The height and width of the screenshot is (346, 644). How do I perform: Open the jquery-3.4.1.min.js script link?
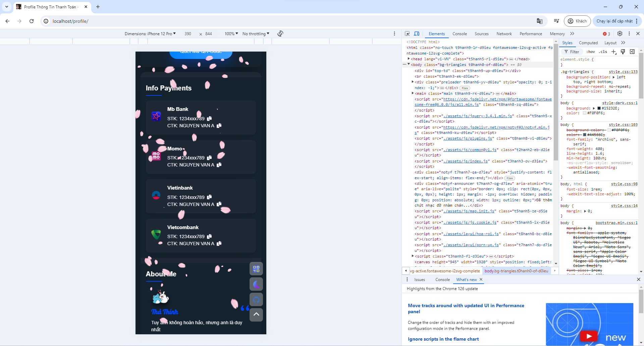478,116
